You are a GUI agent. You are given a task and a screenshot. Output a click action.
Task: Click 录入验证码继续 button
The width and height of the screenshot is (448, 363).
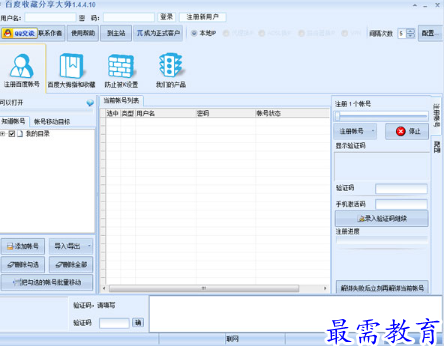tap(382, 219)
